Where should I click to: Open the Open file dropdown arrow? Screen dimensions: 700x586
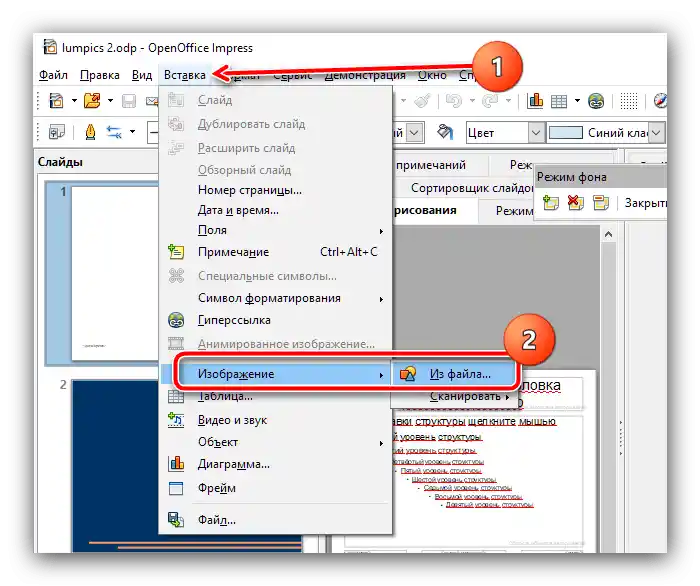[x=110, y=101]
